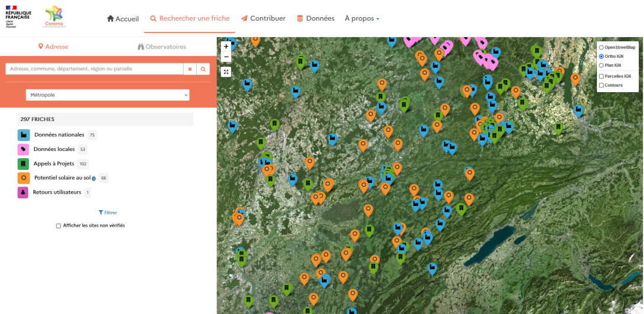
Task: Click the magnifier search button in address bar
Action: click(x=203, y=69)
